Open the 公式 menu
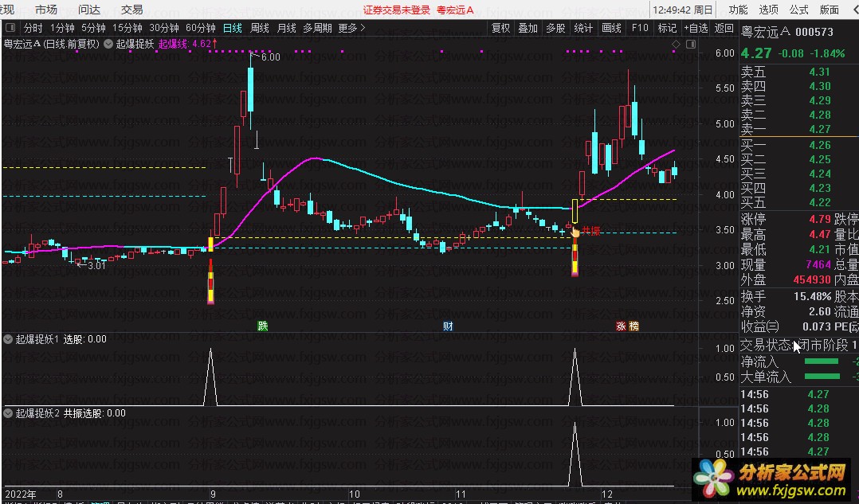Viewport: 859px width, 504px height. pos(798,10)
